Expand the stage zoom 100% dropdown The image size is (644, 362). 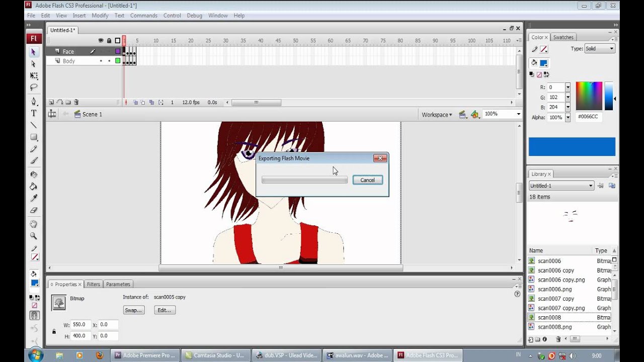(518, 114)
